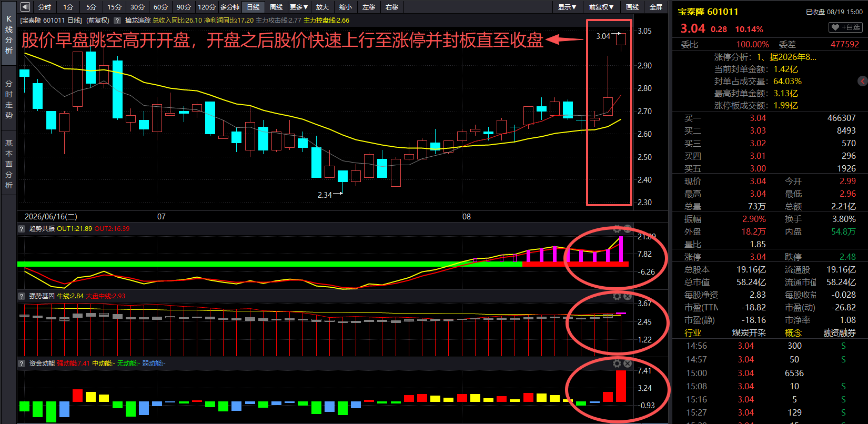Click 买二 bid price 3.03

click(x=758, y=131)
